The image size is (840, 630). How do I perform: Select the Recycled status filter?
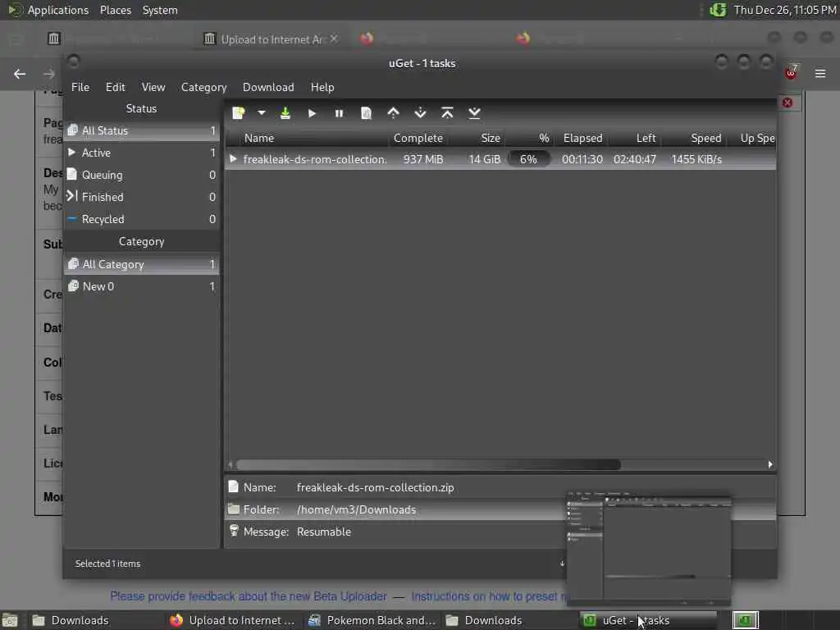[x=142, y=219]
